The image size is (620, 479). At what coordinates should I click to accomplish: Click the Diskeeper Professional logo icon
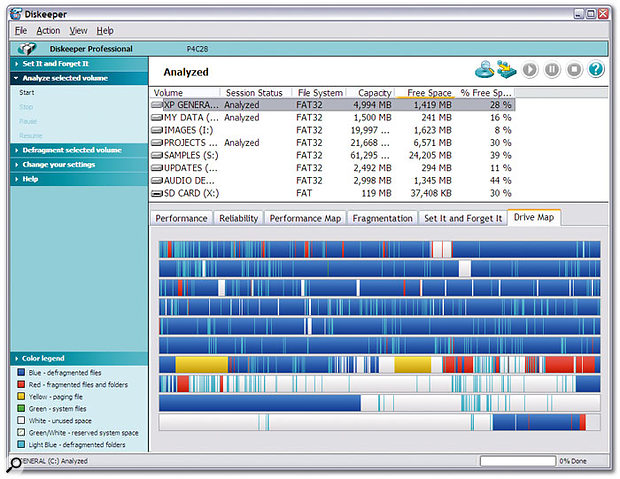click(27, 49)
